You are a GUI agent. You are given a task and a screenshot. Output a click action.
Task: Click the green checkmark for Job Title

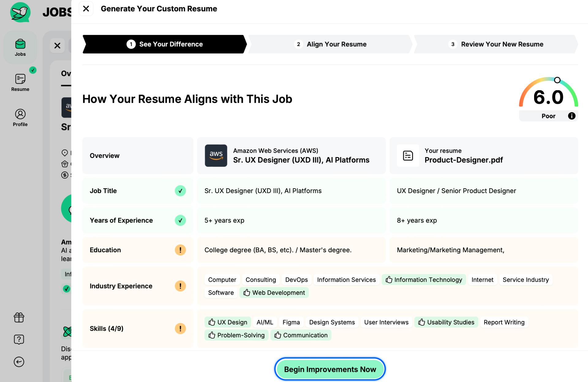[180, 190]
